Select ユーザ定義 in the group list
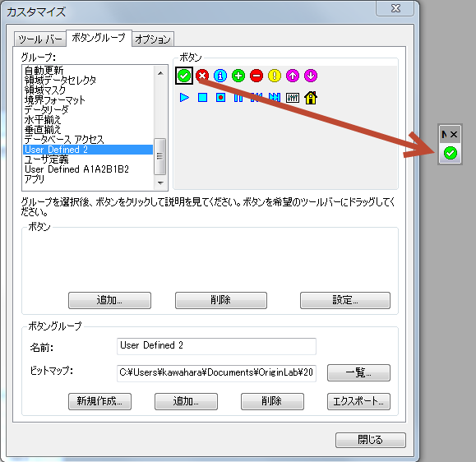The image size is (476, 462). 46,159
